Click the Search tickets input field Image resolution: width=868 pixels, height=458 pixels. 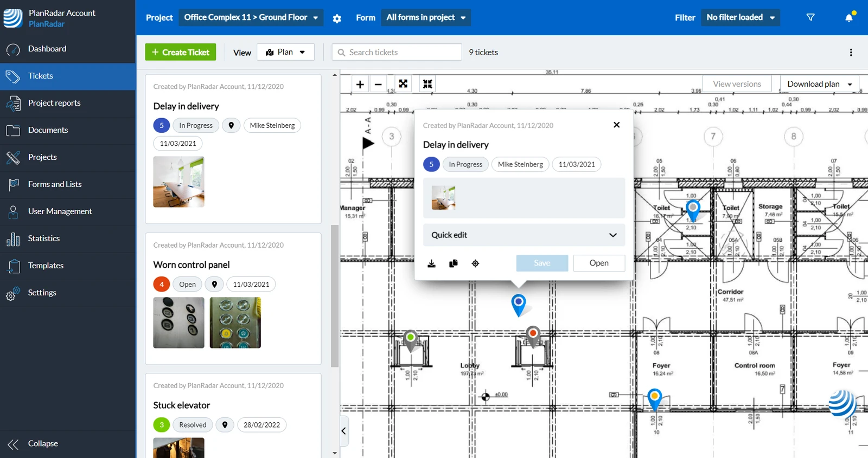tap(397, 52)
